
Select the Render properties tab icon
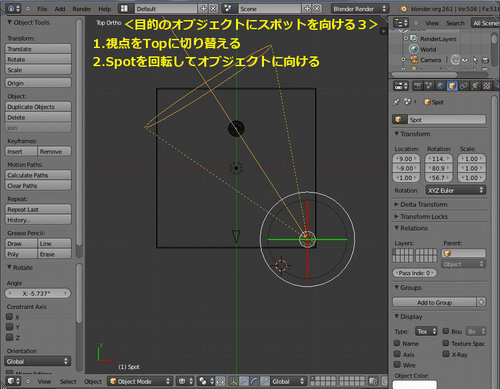418,86
